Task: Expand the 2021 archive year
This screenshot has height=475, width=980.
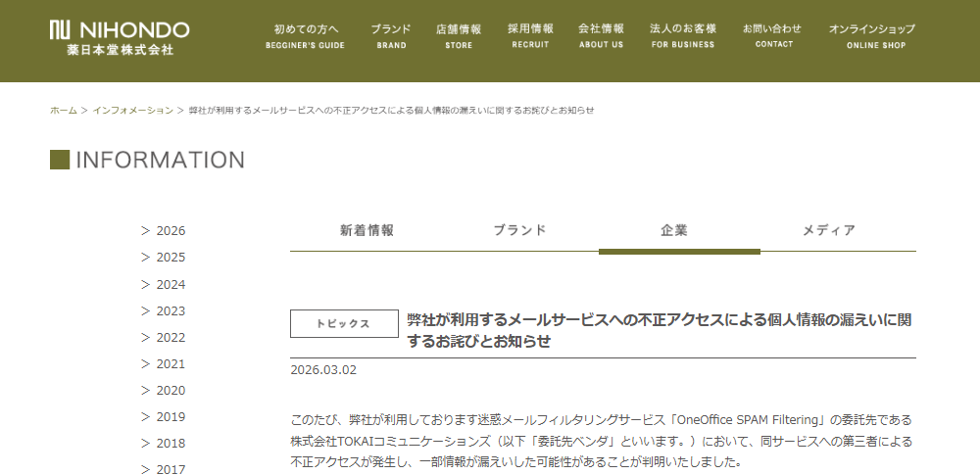Action: tap(170, 363)
